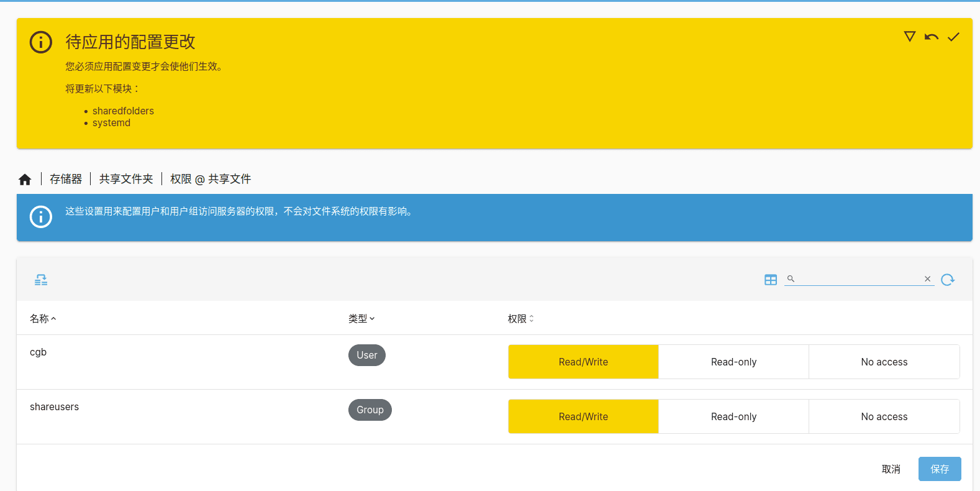Click the 取消 cancel button
The width and height of the screenshot is (980, 491).
click(891, 469)
